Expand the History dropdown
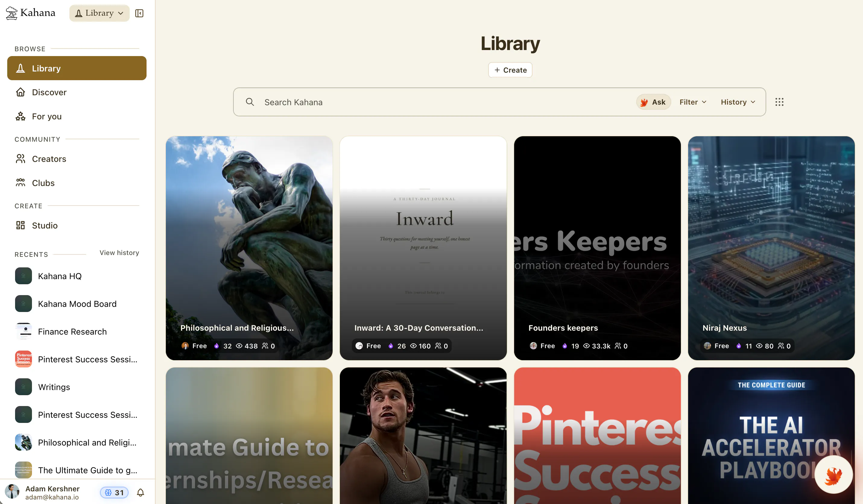This screenshot has height=504, width=863. tap(738, 102)
